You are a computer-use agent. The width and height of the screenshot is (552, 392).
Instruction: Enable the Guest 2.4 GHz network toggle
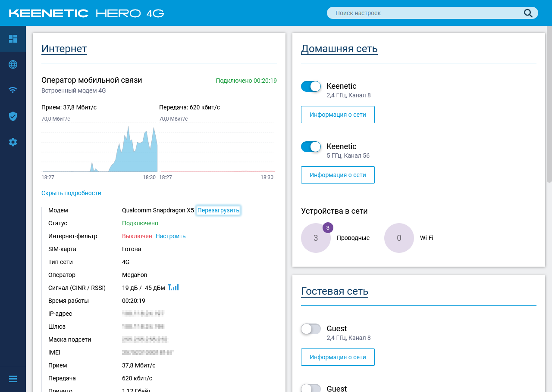coord(311,329)
